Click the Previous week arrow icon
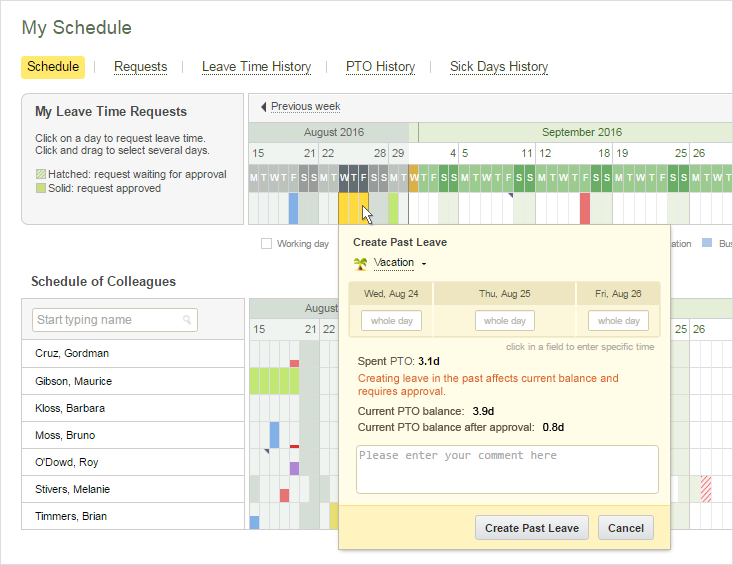 (264, 107)
